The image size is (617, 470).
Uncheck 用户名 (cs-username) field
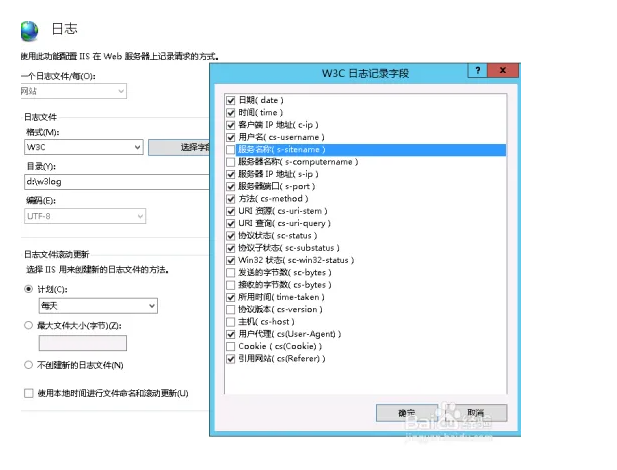click(x=231, y=137)
